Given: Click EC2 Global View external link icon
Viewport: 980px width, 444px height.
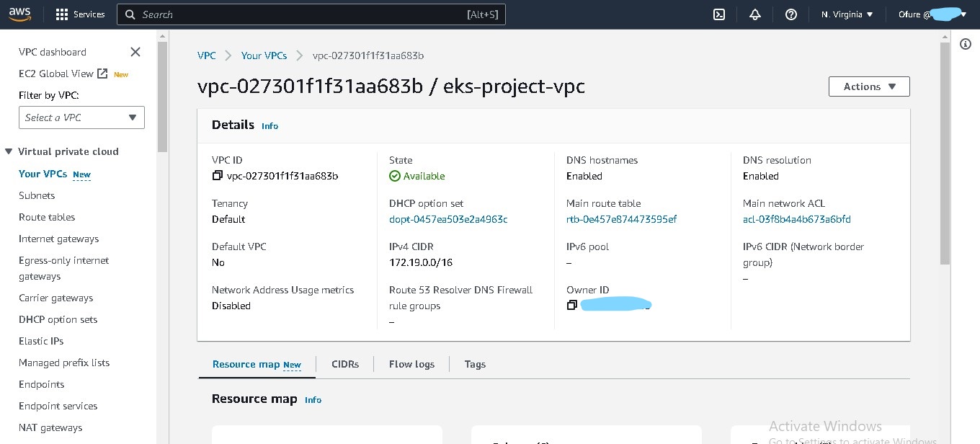Looking at the screenshot, I should [x=102, y=74].
